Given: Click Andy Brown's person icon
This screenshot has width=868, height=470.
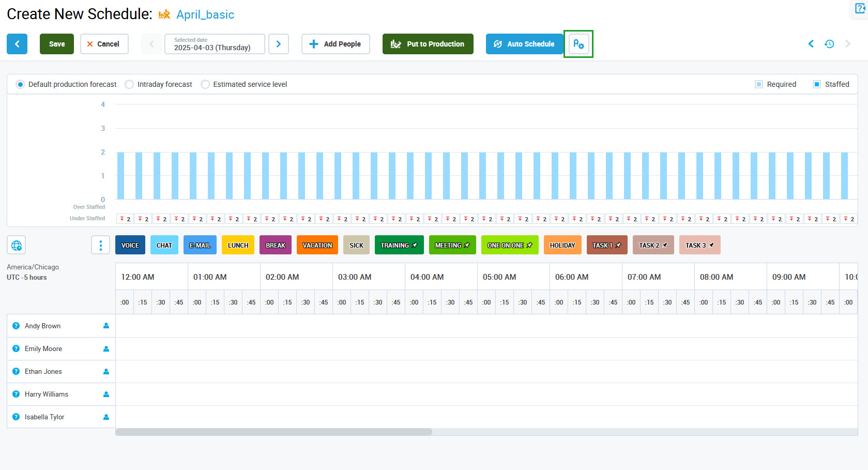Looking at the screenshot, I should pyautogui.click(x=106, y=326).
